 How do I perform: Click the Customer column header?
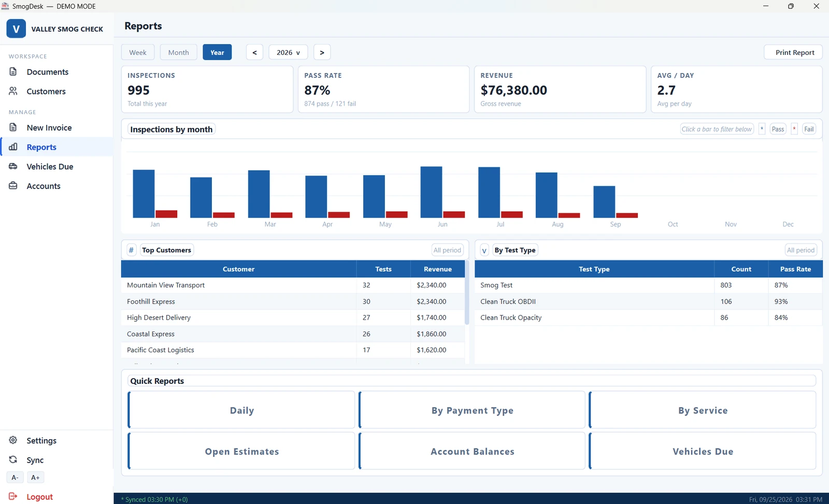pos(239,269)
